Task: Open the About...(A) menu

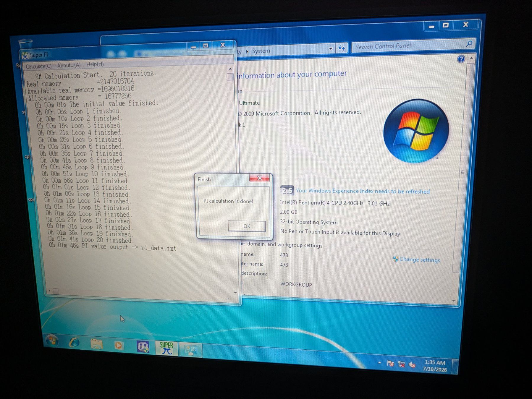Action: point(69,65)
